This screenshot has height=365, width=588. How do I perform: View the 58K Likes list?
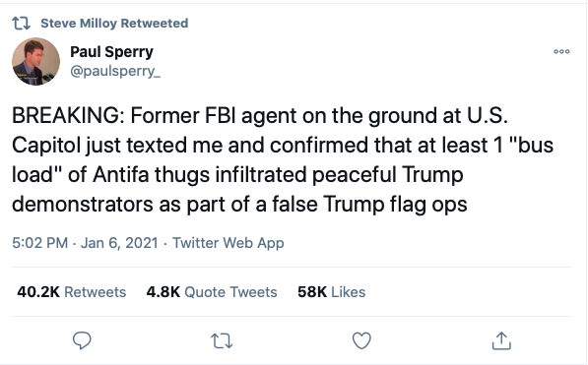click(332, 292)
